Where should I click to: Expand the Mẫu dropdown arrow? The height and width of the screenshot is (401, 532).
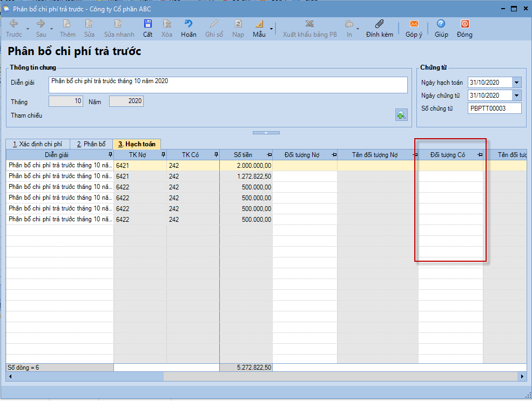[x=271, y=29]
